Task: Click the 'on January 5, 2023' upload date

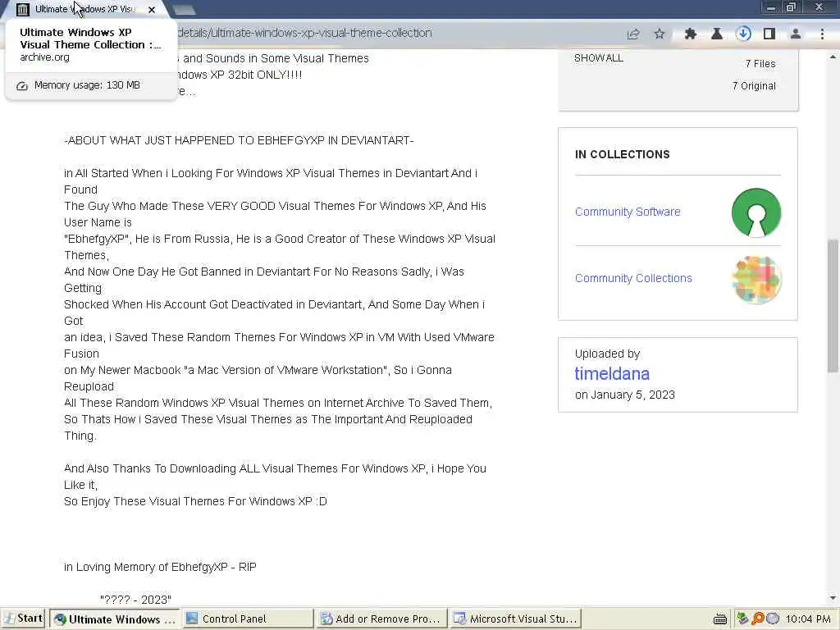Action: [x=624, y=395]
